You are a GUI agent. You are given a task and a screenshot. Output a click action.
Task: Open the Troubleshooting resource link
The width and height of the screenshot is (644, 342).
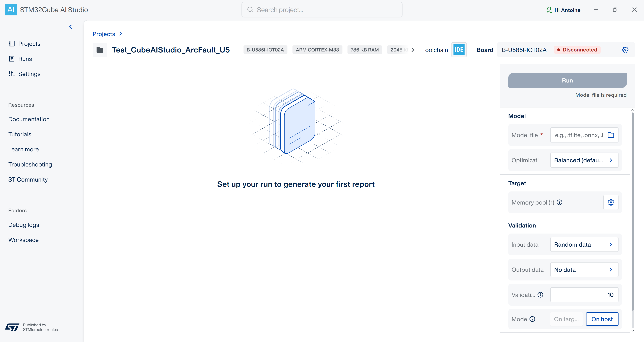coord(30,164)
